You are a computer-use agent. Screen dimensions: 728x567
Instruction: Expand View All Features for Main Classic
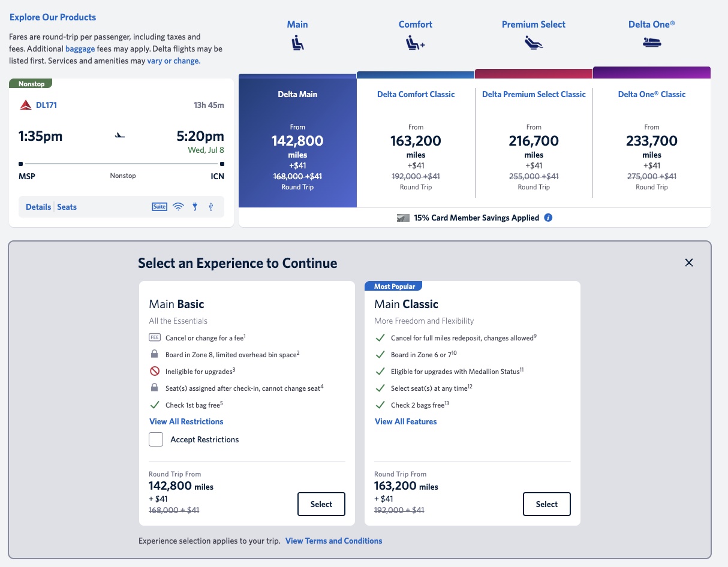405,421
